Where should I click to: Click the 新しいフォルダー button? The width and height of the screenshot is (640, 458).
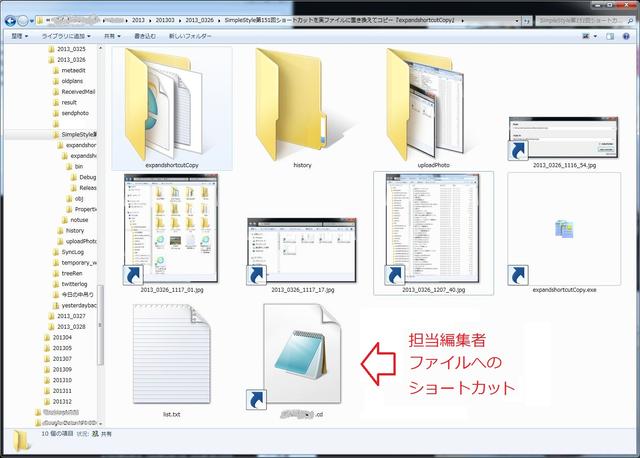[x=190, y=36]
